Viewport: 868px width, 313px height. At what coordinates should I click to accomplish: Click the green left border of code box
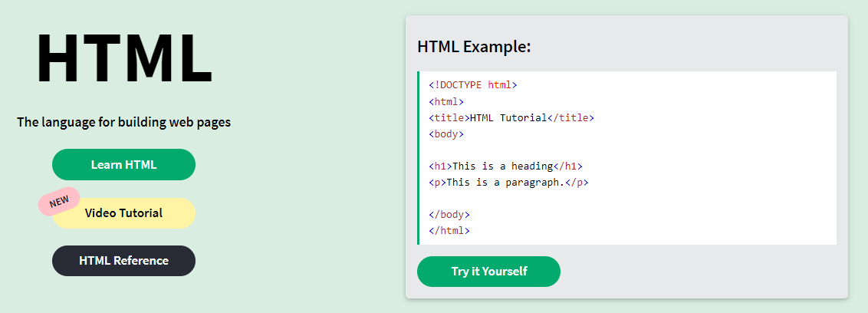[x=419, y=158]
